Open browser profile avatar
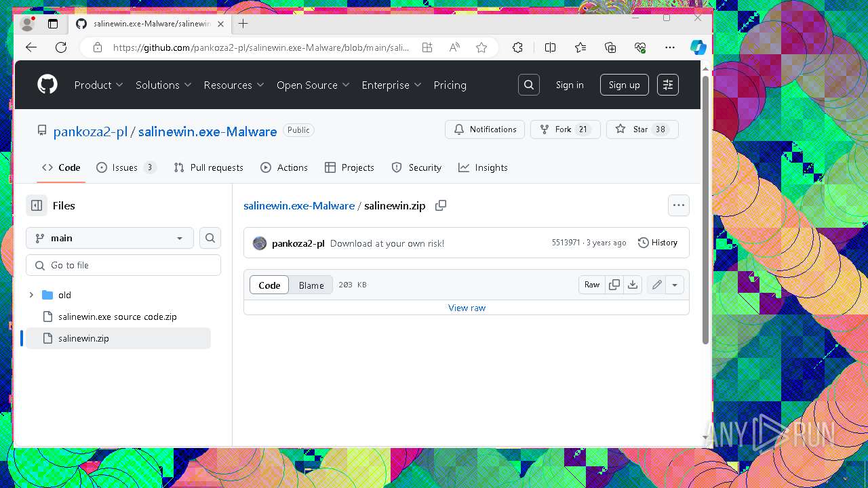The height and width of the screenshot is (488, 868). click(x=28, y=24)
